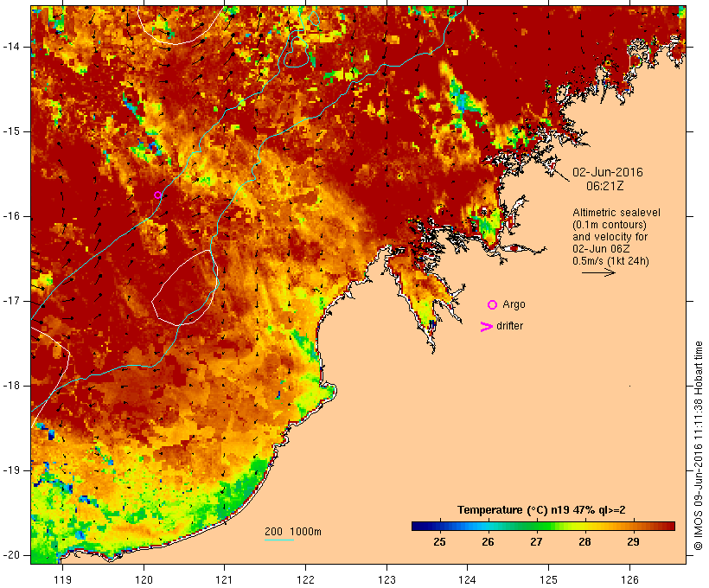Click the latitude axis label -16
The width and height of the screenshot is (709, 588).
click(x=11, y=216)
